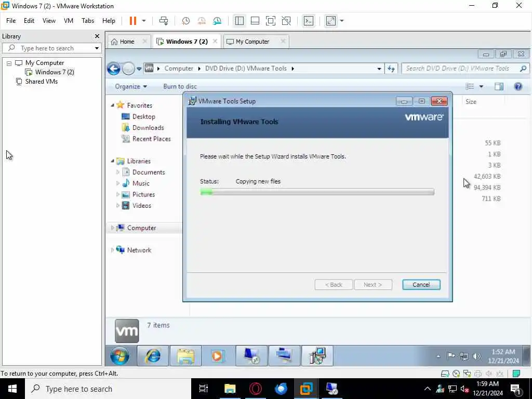The height and width of the screenshot is (399, 532).
Task: Open Internet Explorer on the guest taskbar
Action: point(153,356)
